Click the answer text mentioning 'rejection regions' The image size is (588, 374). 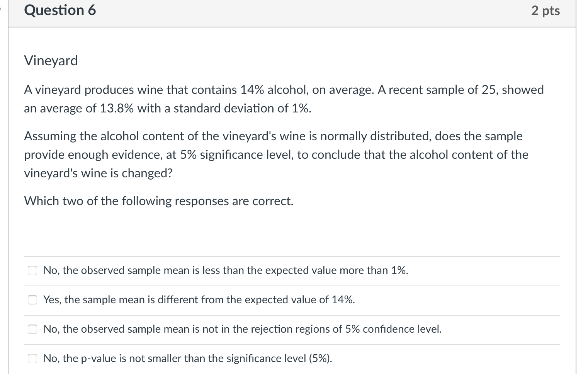coord(242,329)
